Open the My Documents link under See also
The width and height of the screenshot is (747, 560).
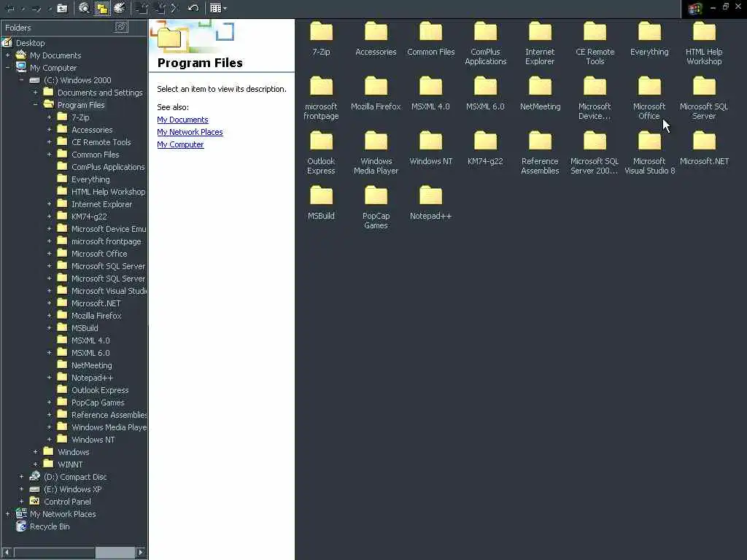pyautogui.click(x=182, y=120)
